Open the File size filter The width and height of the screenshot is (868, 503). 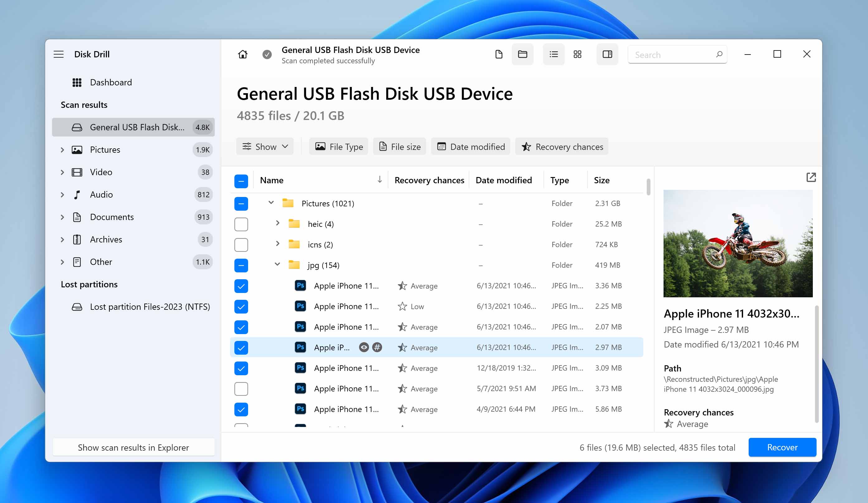(400, 146)
